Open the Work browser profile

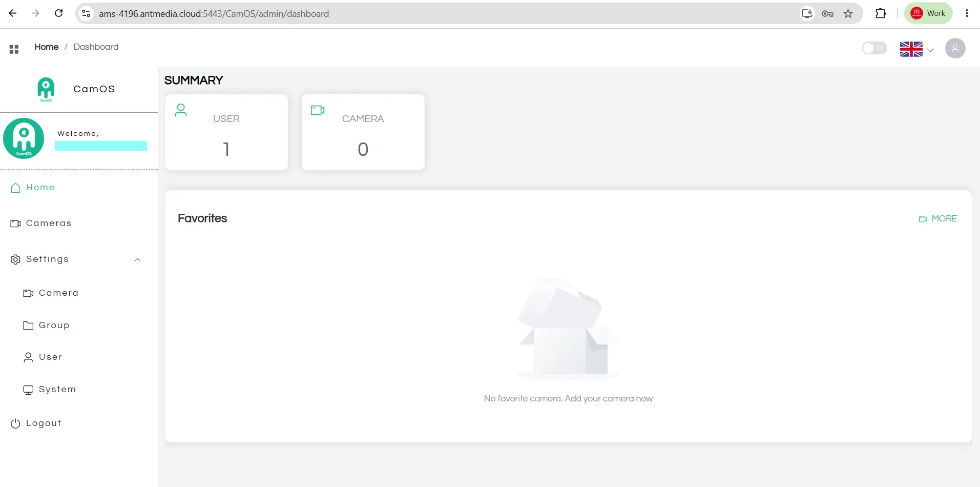coord(928,13)
